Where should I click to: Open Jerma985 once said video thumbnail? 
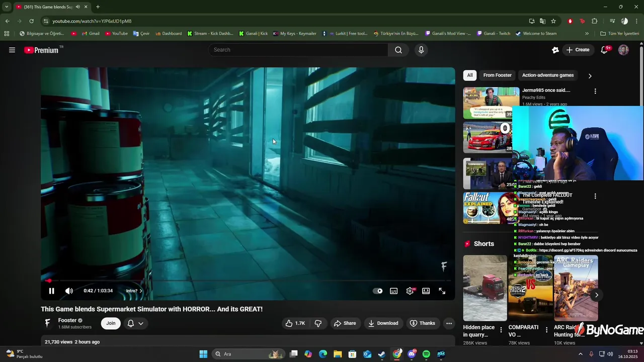[x=491, y=103]
